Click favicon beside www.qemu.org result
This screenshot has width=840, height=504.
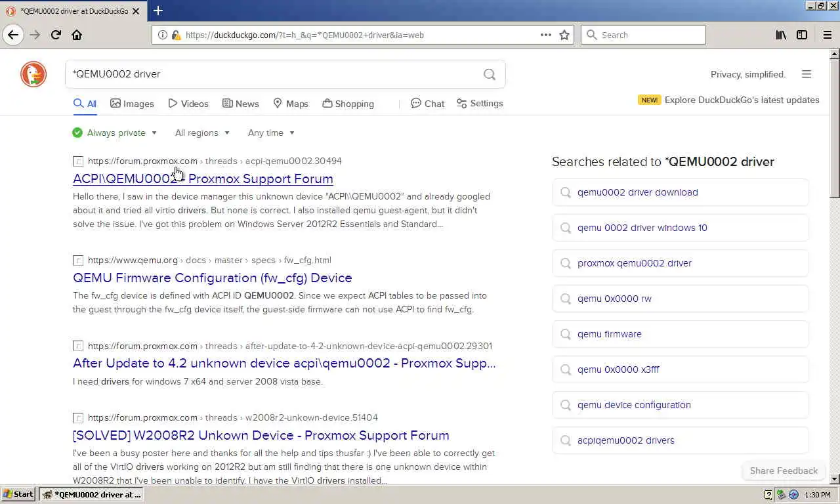78,261
